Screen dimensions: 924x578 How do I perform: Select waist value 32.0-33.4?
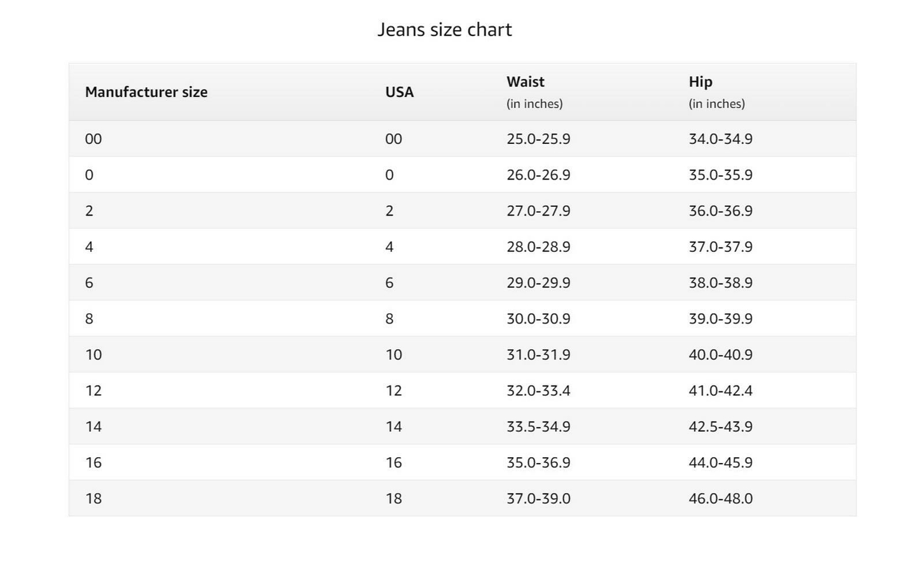(538, 391)
